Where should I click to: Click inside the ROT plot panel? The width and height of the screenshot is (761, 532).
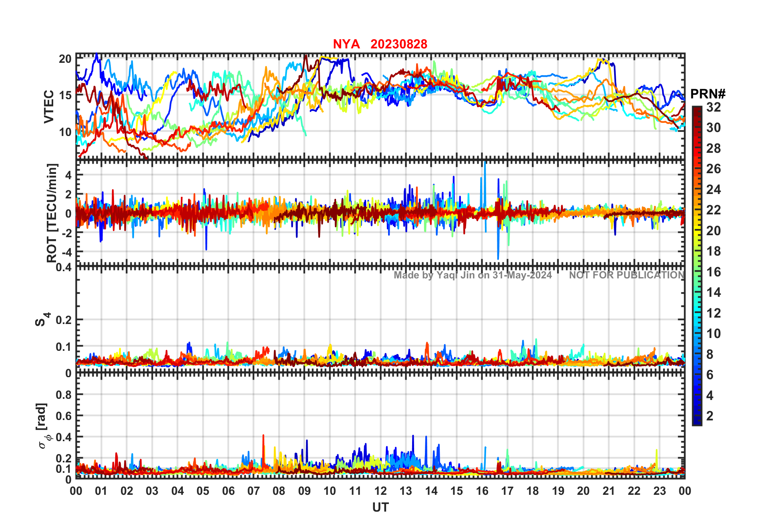coord(380,212)
